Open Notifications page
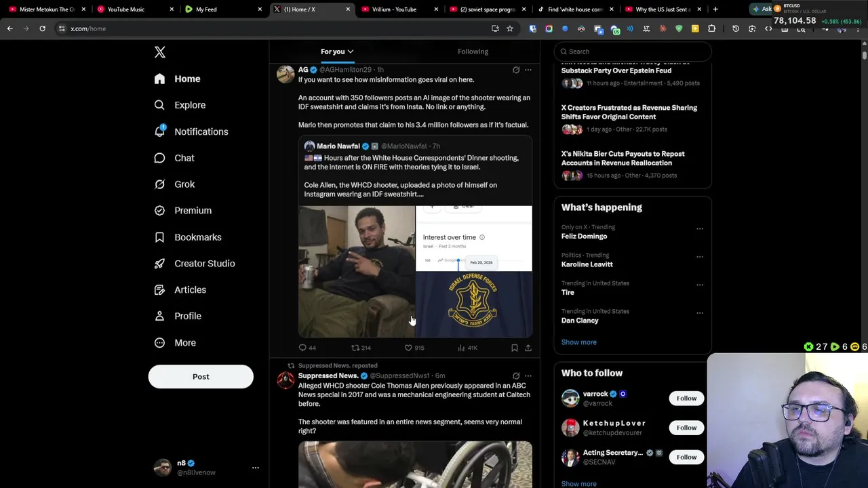Image resolution: width=868 pixels, height=488 pixels. pyautogui.click(x=191, y=131)
